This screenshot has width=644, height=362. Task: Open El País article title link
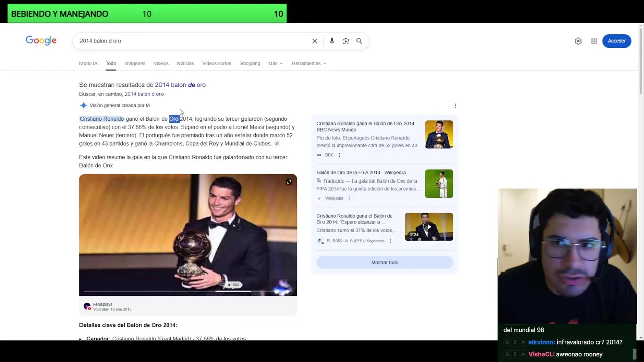[355, 219]
